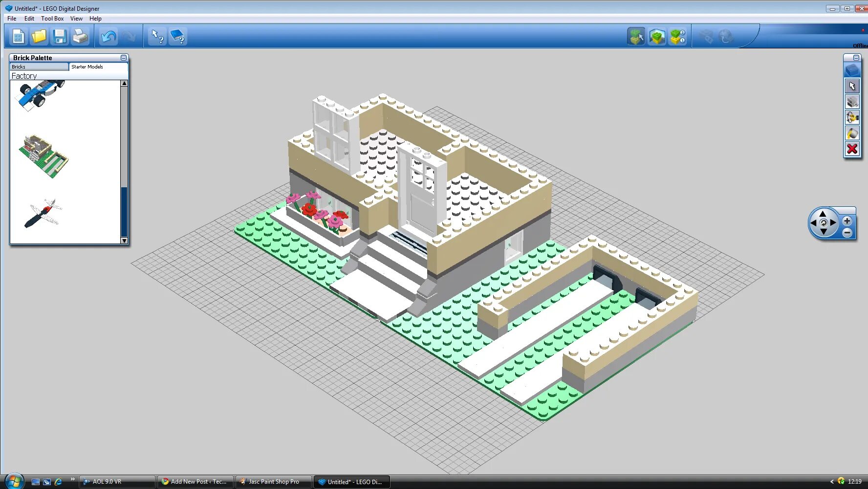The width and height of the screenshot is (868, 489).
Task: Zoom out with minus button
Action: point(847,233)
